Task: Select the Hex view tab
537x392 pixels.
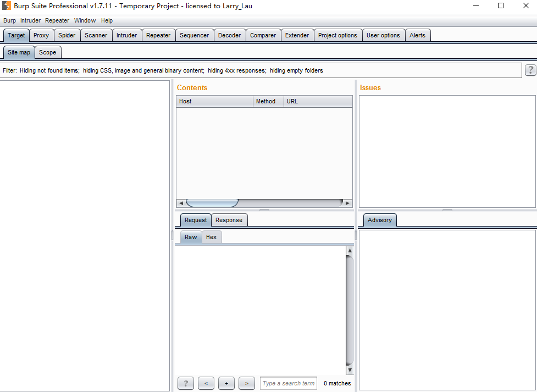Action: pos(211,237)
